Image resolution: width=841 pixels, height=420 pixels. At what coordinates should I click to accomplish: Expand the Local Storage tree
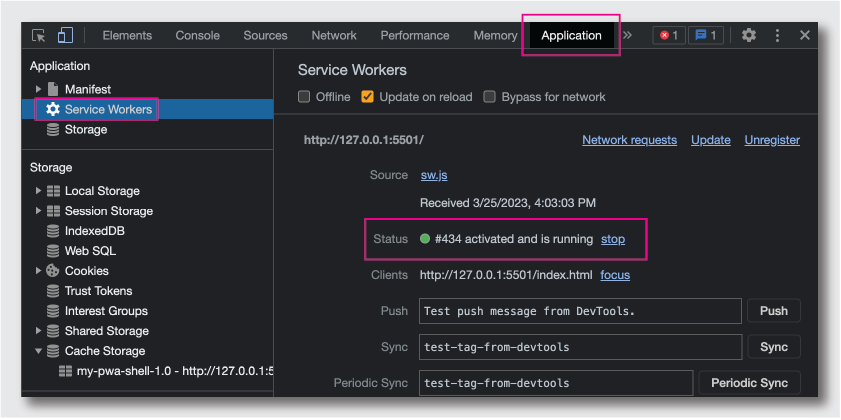(38, 191)
